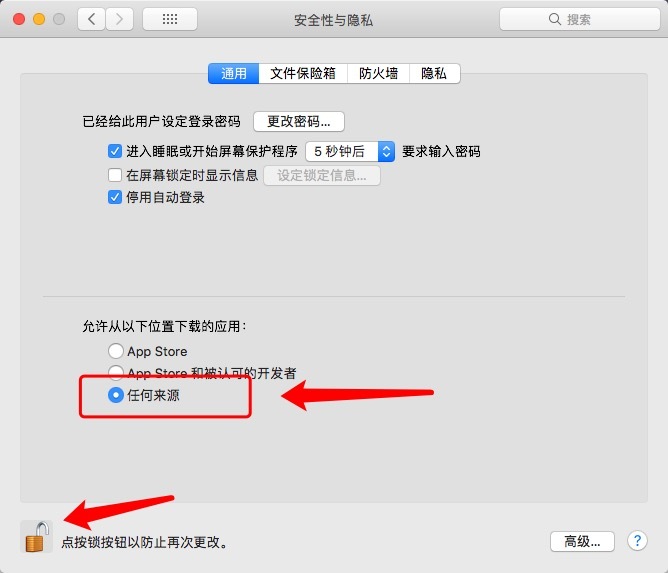Open the 高级... settings button

pyautogui.click(x=582, y=541)
